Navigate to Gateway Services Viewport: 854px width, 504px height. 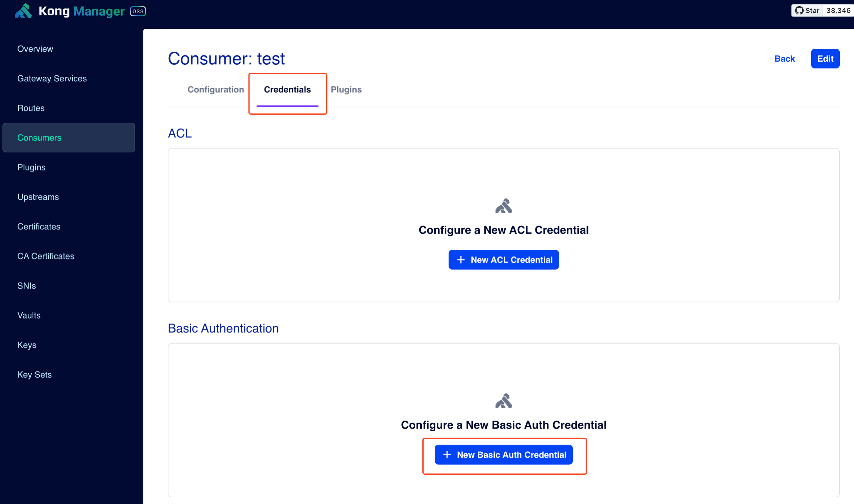52,78
